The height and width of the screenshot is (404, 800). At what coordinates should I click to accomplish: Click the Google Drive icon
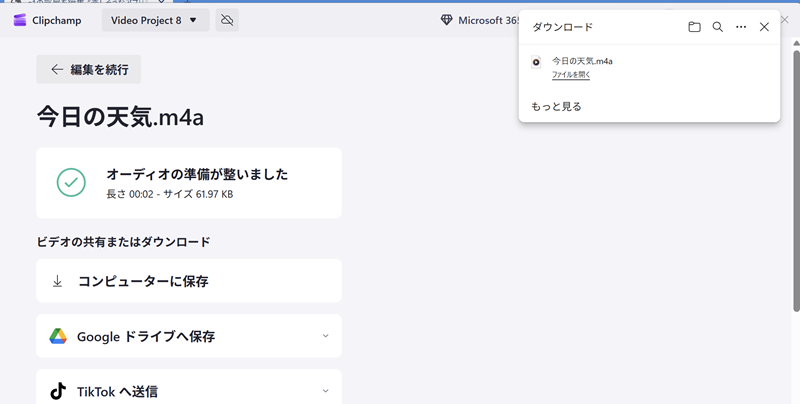(58, 336)
